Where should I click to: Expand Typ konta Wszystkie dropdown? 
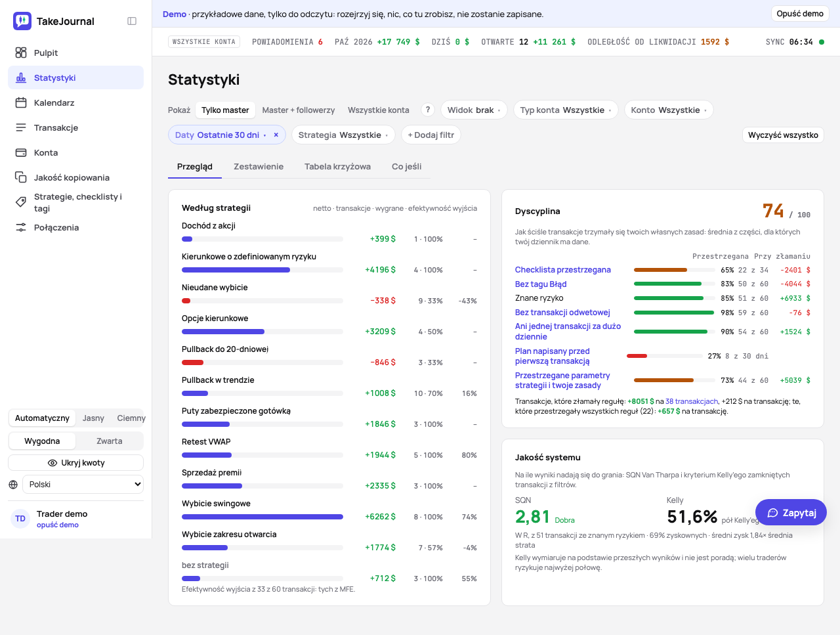click(x=566, y=110)
